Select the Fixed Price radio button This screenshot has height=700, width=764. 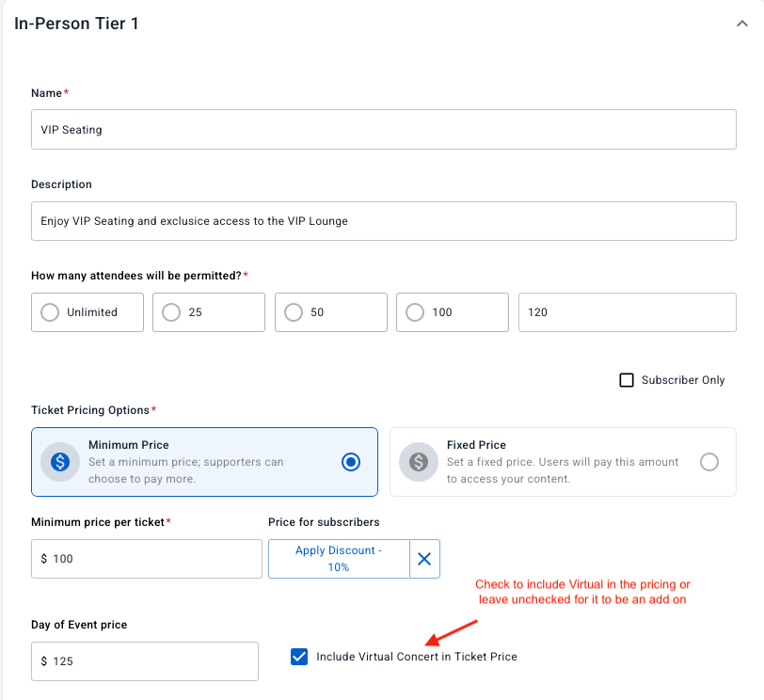(x=709, y=462)
